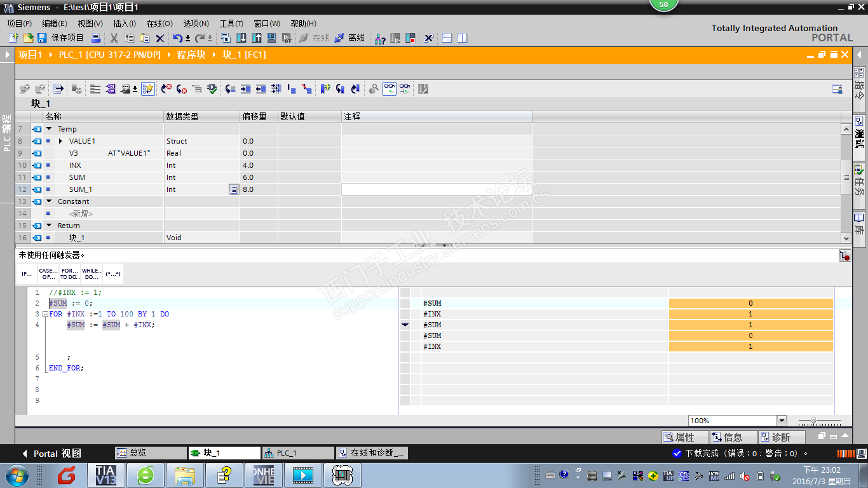
Task: Insert FOR TO DO loop template
Action: tap(70, 274)
